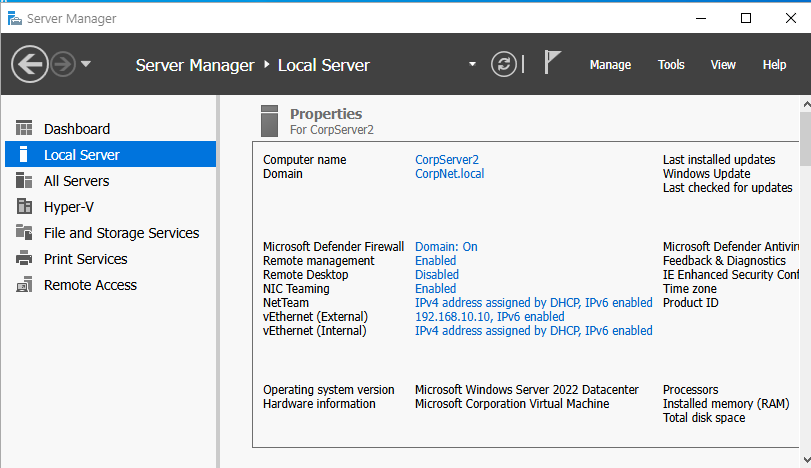Open the breadcrumb dropdown next to Local Server

[472, 65]
